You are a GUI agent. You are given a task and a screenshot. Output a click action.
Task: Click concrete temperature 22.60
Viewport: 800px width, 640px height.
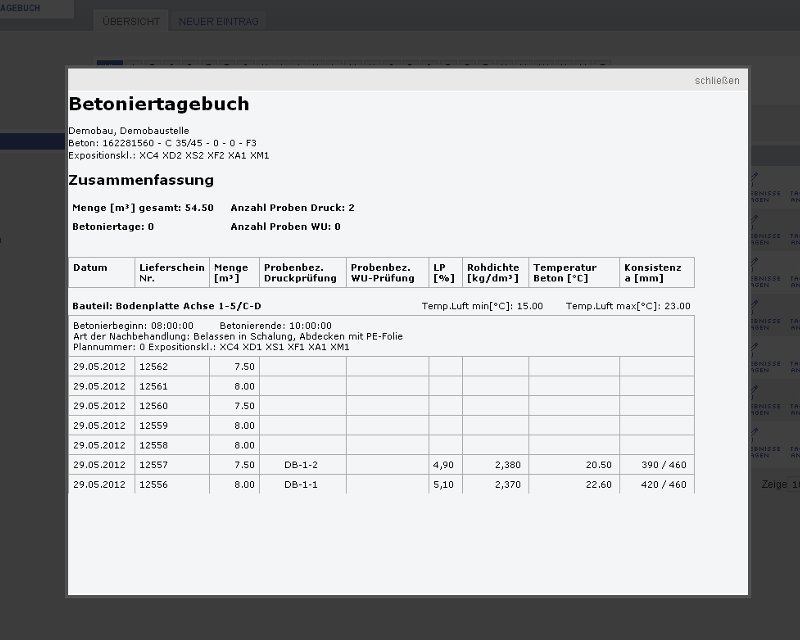598,484
